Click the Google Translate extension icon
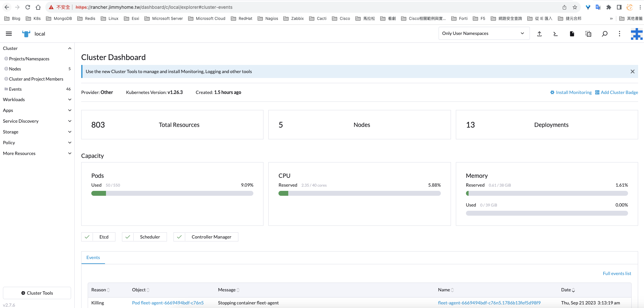 point(598,7)
